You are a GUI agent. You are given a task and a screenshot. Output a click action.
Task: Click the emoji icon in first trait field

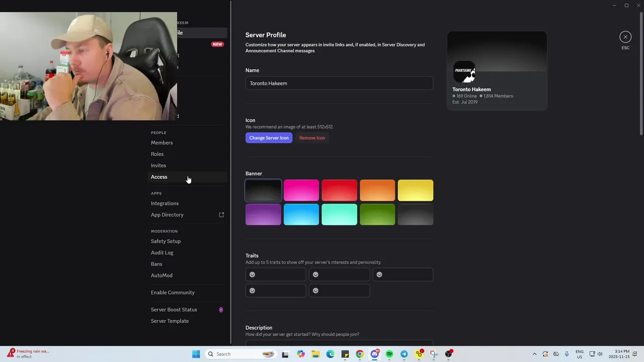tap(253, 275)
